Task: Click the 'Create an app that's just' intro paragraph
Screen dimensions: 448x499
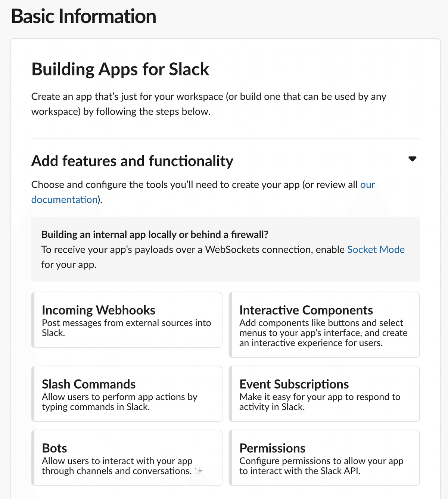Action: click(x=209, y=104)
